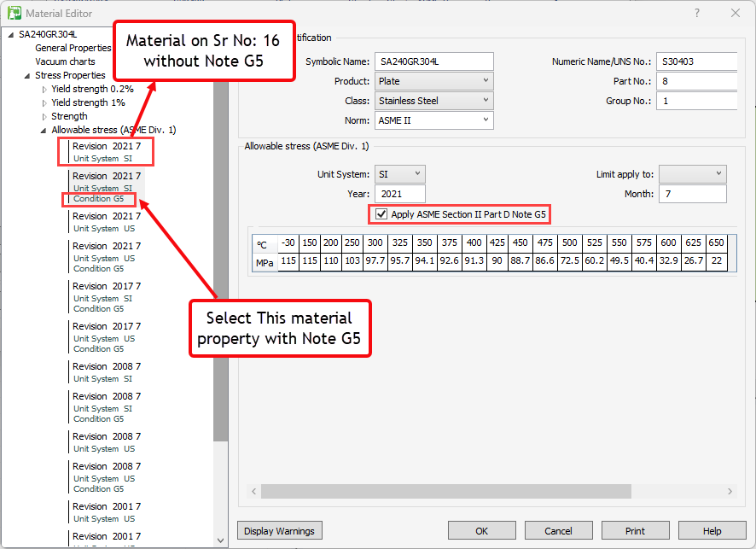Expand the Yield strength 1% node
This screenshot has width=756, height=549.
click(x=44, y=102)
